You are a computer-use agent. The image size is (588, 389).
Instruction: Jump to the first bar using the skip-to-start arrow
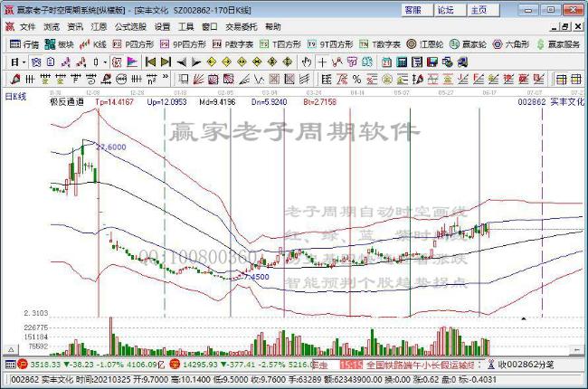click(150, 62)
